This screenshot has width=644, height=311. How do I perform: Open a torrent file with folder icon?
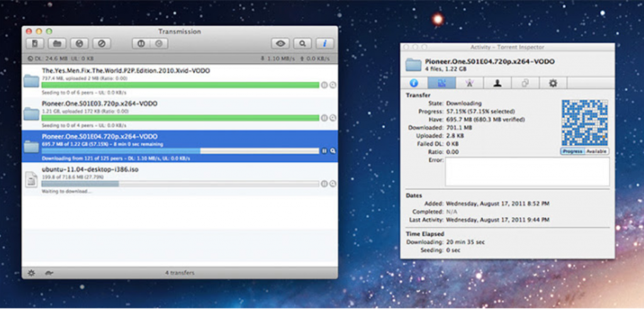tap(57, 43)
